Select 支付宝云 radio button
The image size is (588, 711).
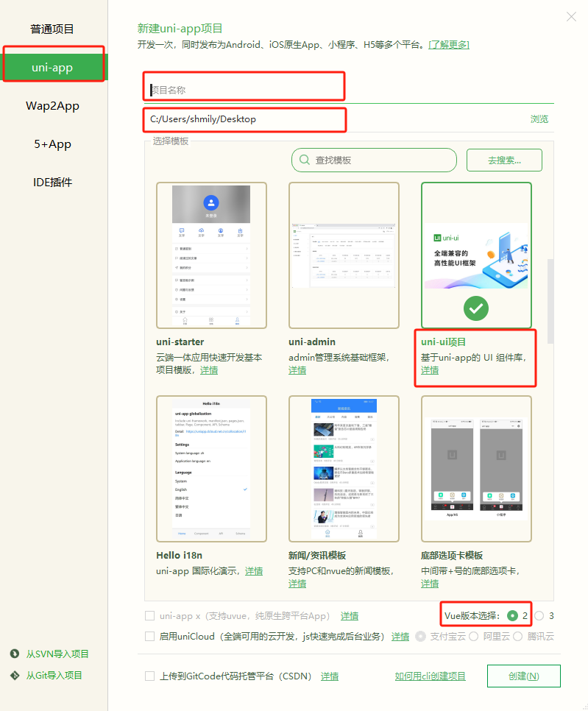420,636
